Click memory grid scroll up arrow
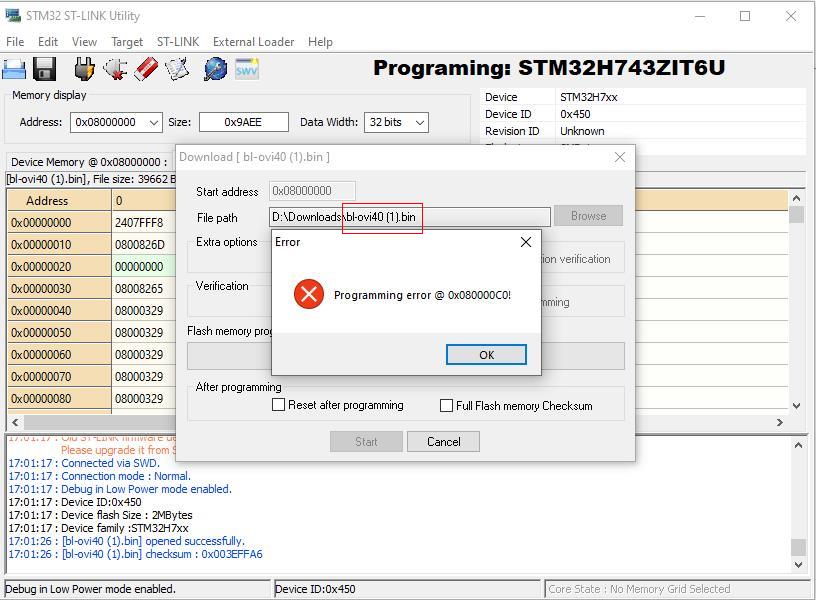Image resolution: width=816 pixels, height=600 pixels. click(796, 198)
